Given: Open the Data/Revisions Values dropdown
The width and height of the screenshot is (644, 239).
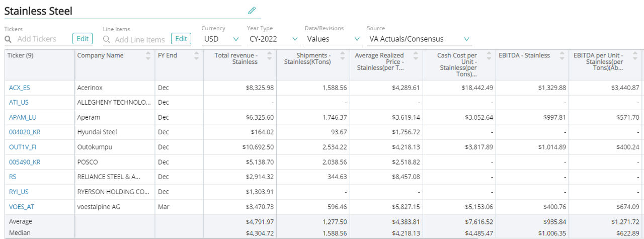Looking at the screenshot, I should click(334, 39).
